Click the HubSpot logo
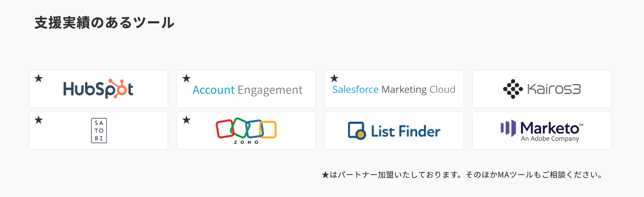Screen dimensions: 644x197 tap(98, 89)
